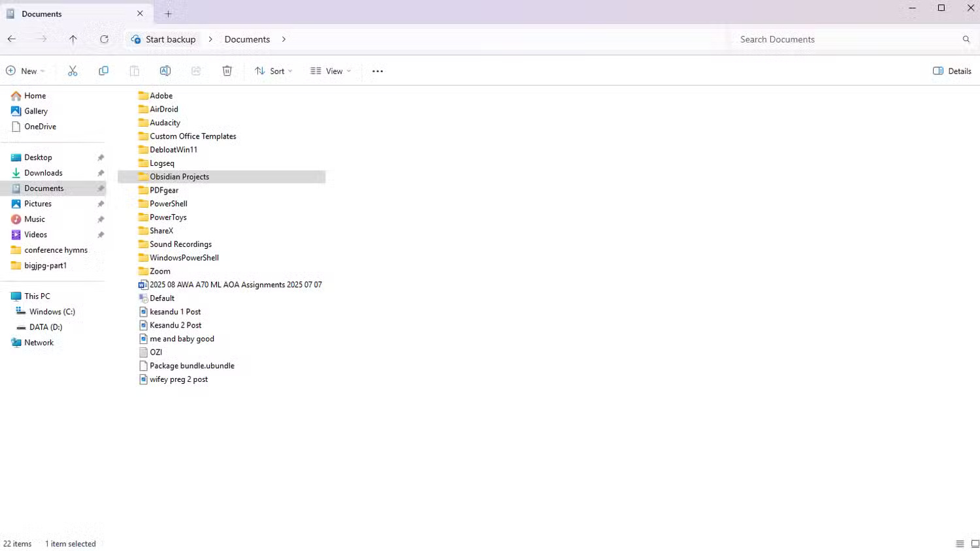Select Custom Office Templates folder

click(193, 136)
